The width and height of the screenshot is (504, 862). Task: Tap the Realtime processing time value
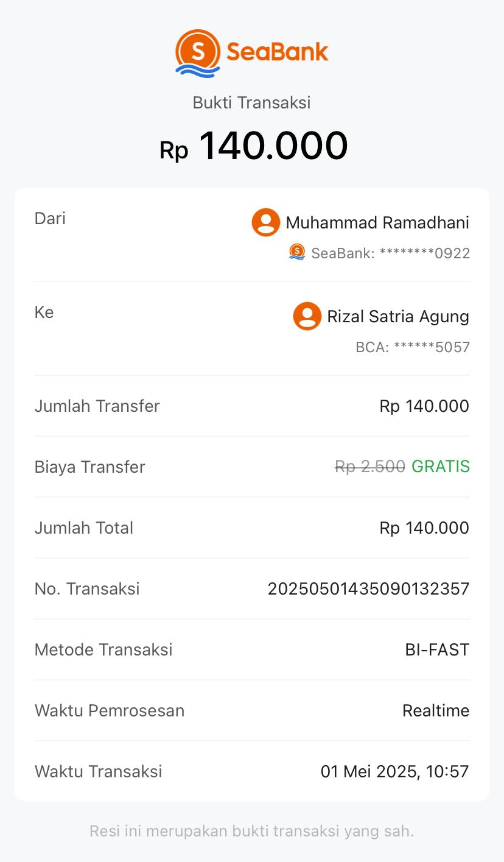[x=436, y=710]
